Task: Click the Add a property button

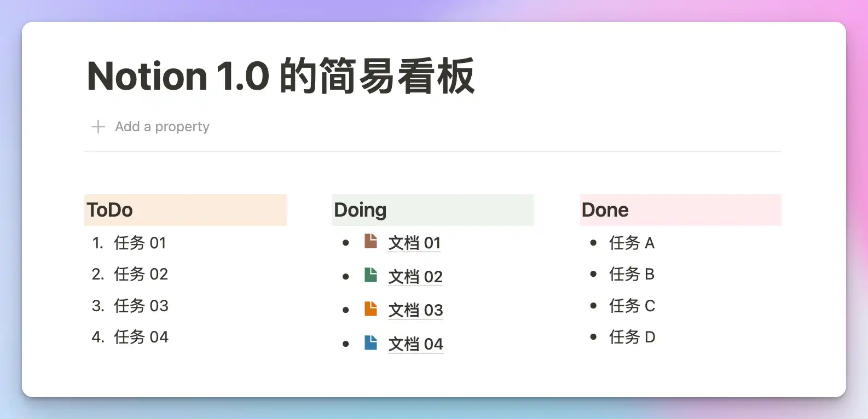Action: 162,127
